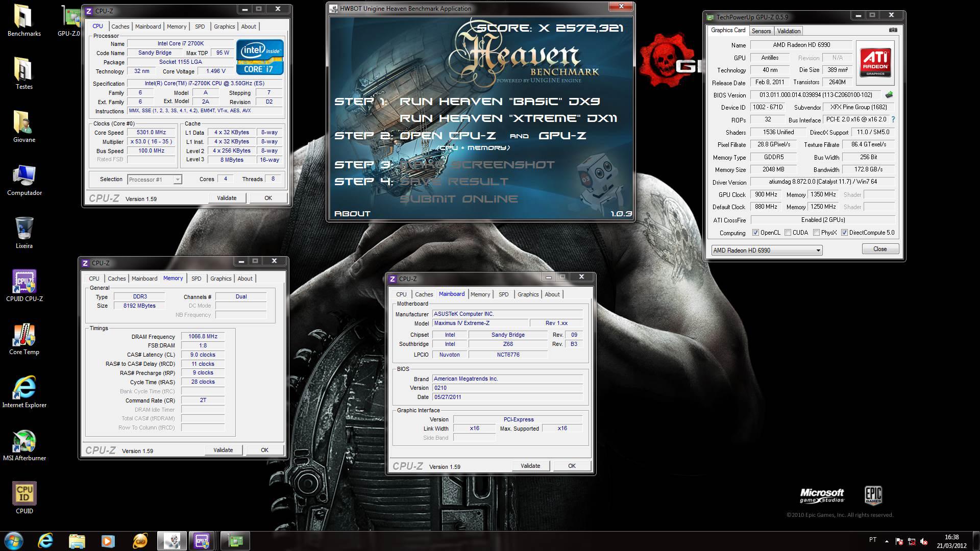Click the action center flag tray icon
This screenshot has height=551, width=980.
899,542
